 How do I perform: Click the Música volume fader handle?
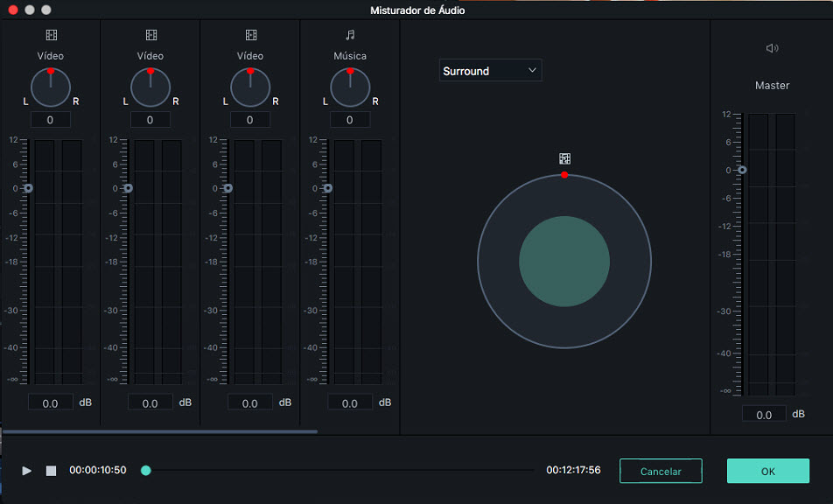(328, 188)
